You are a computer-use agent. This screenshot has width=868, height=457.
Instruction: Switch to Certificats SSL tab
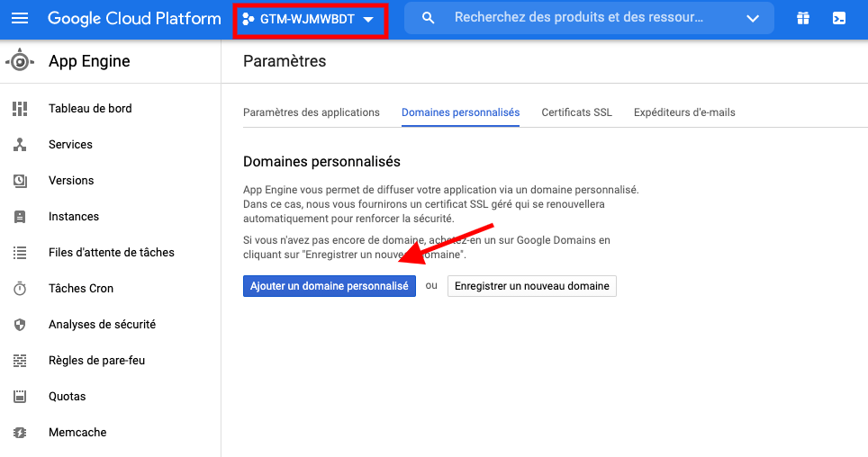tap(577, 112)
